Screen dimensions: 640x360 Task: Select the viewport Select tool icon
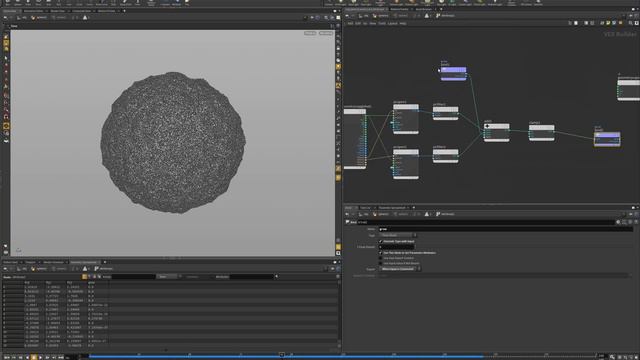pos(6,58)
